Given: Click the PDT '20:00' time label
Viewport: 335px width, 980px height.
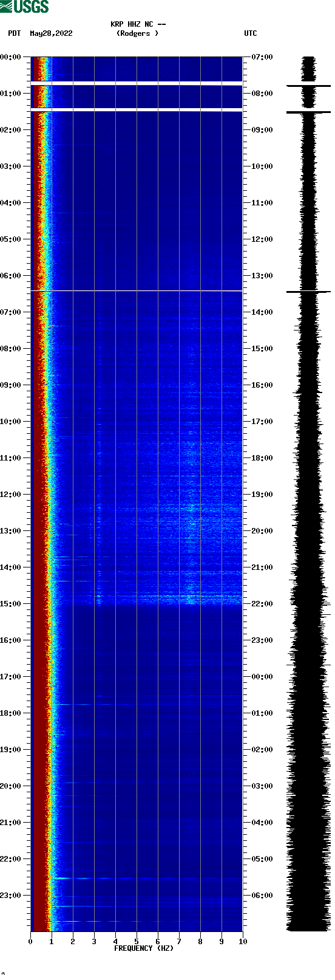Looking at the screenshot, I should tap(11, 786).
